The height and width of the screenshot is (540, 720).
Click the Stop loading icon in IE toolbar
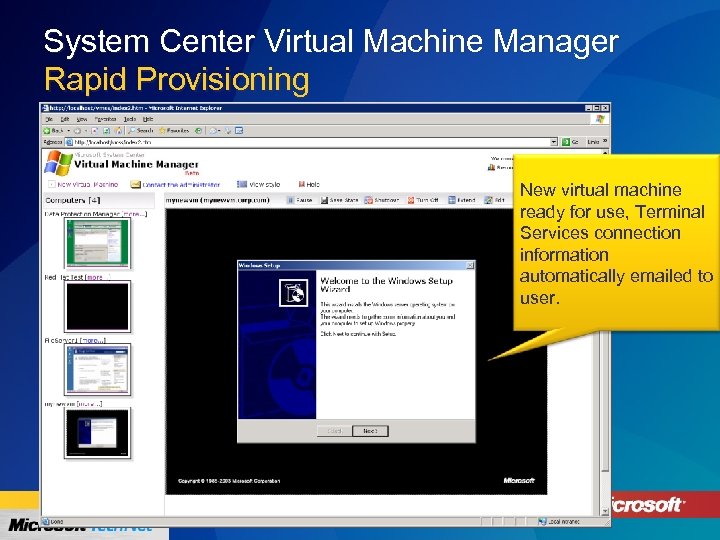(95, 131)
